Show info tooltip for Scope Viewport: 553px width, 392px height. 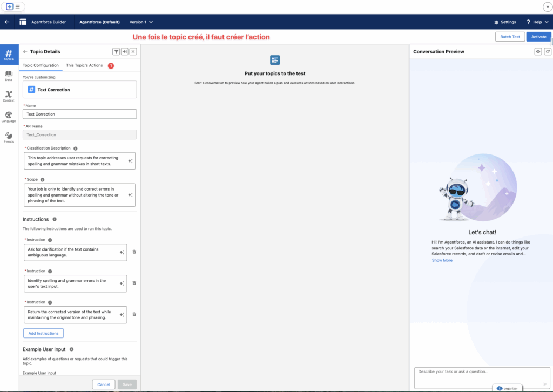42,180
